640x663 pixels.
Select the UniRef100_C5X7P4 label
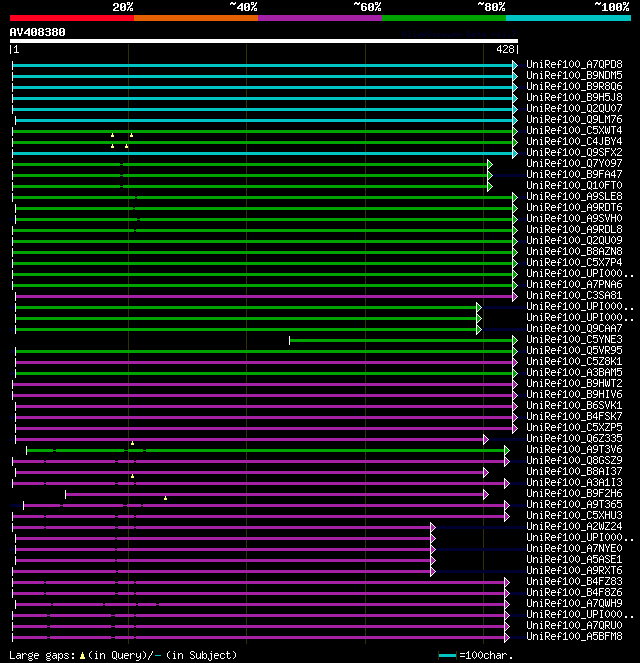(x=574, y=263)
